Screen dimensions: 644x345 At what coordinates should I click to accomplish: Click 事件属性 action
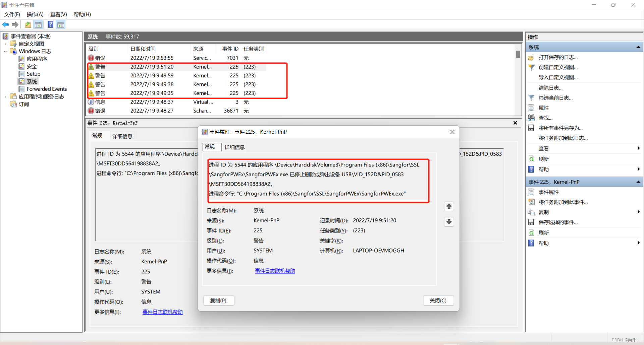point(548,192)
